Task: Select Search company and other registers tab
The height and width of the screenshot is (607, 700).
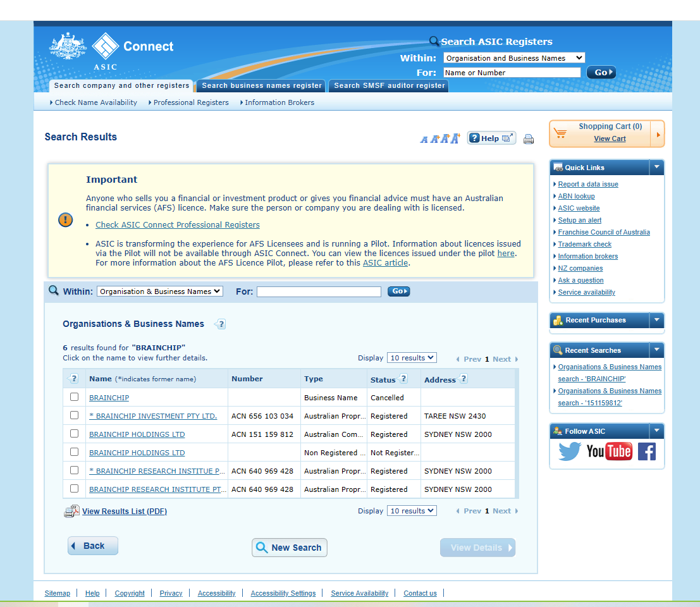Action: 121,86
